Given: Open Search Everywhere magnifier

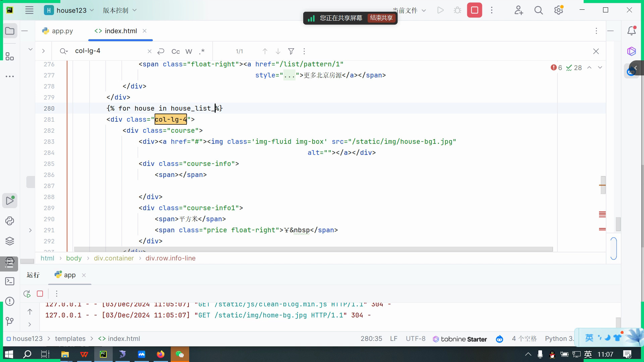Looking at the screenshot, I should pyautogui.click(x=539, y=10).
